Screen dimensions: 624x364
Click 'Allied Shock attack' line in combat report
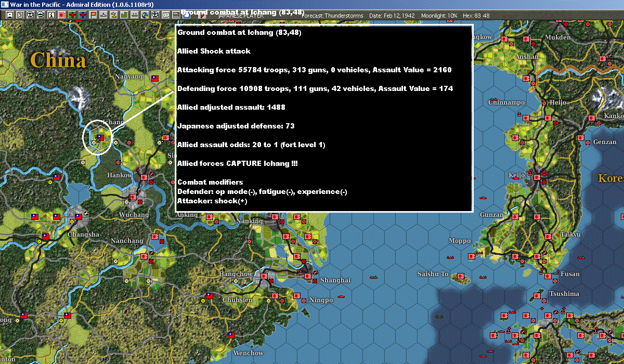coord(214,51)
